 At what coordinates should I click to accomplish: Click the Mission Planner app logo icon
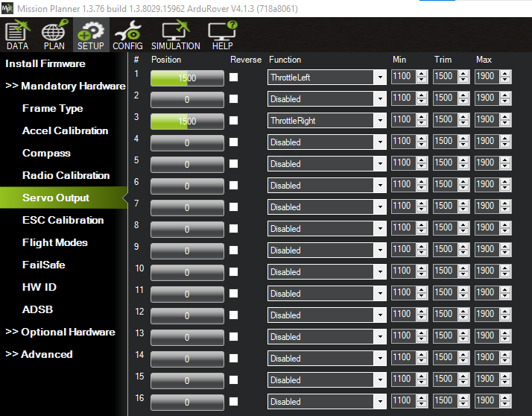(7, 8)
